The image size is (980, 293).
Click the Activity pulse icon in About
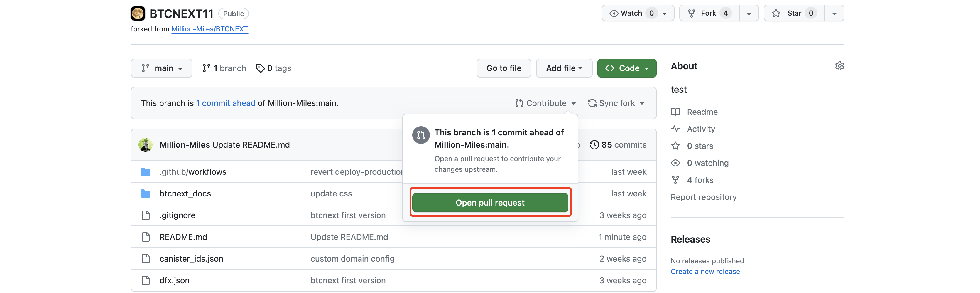pyautogui.click(x=675, y=129)
